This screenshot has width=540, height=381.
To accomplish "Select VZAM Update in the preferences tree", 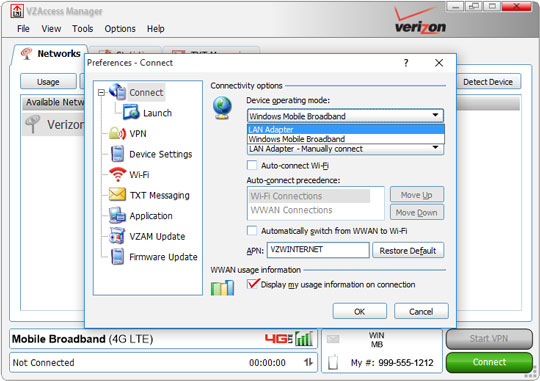I will pos(157,237).
